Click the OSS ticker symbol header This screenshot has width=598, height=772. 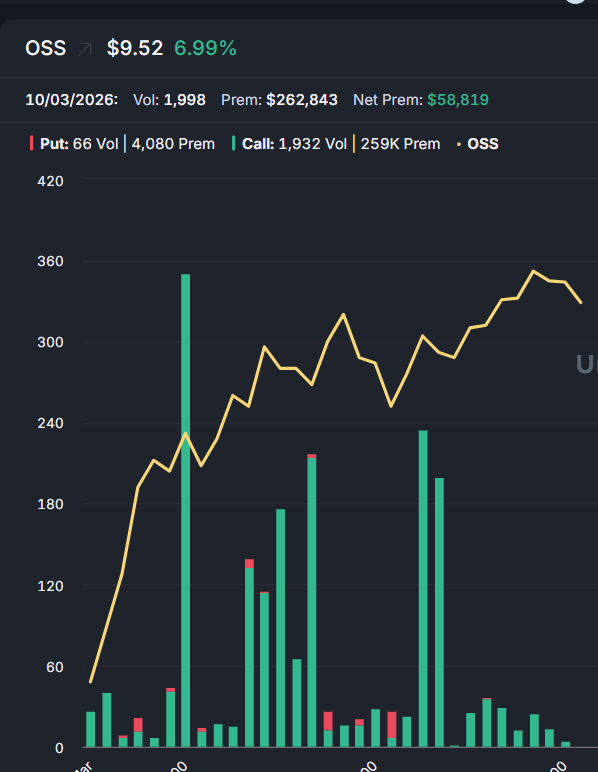pyautogui.click(x=46, y=48)
